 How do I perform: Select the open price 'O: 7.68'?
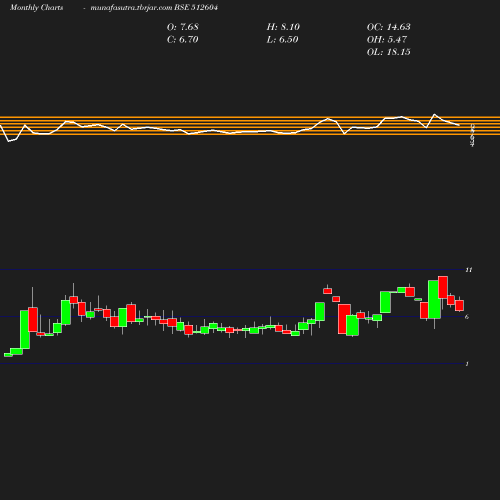click(183, 27)
